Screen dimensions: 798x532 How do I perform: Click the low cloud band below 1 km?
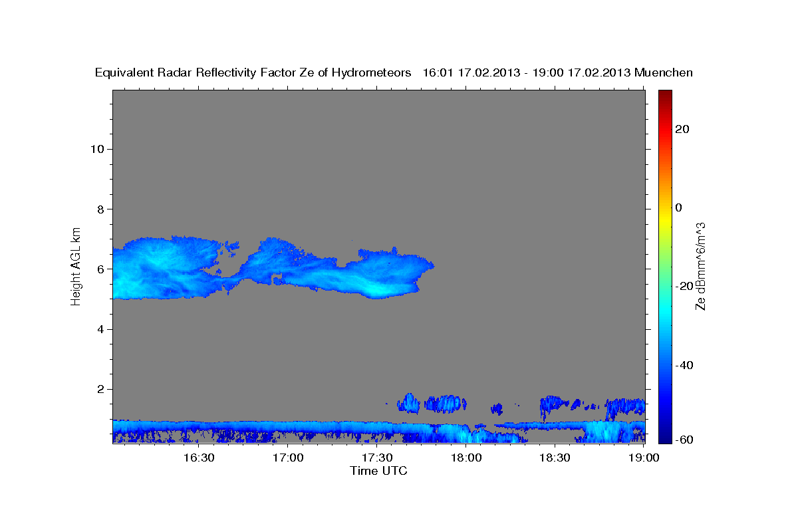click(x=378, y=431)
